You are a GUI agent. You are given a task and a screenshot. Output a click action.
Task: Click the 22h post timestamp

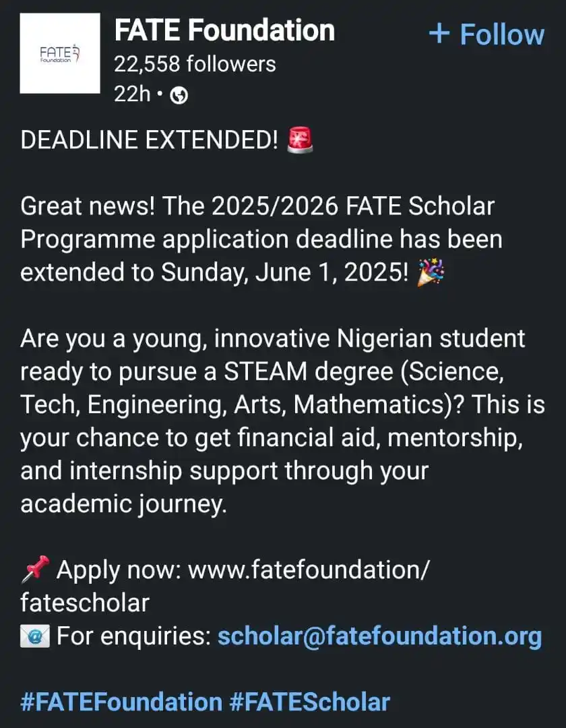coord(132,94)
